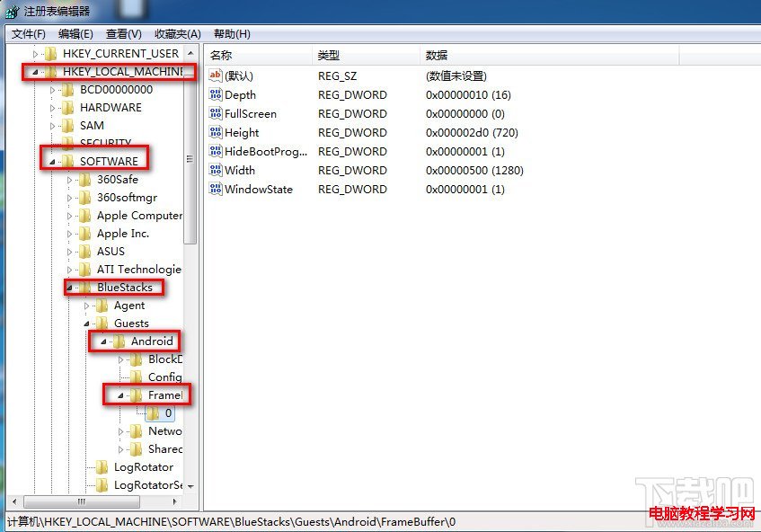Image resolution: width=761 pixels, height=532 pixels.
Task: Click the Agent folder icon
Action: coord(102,306)
